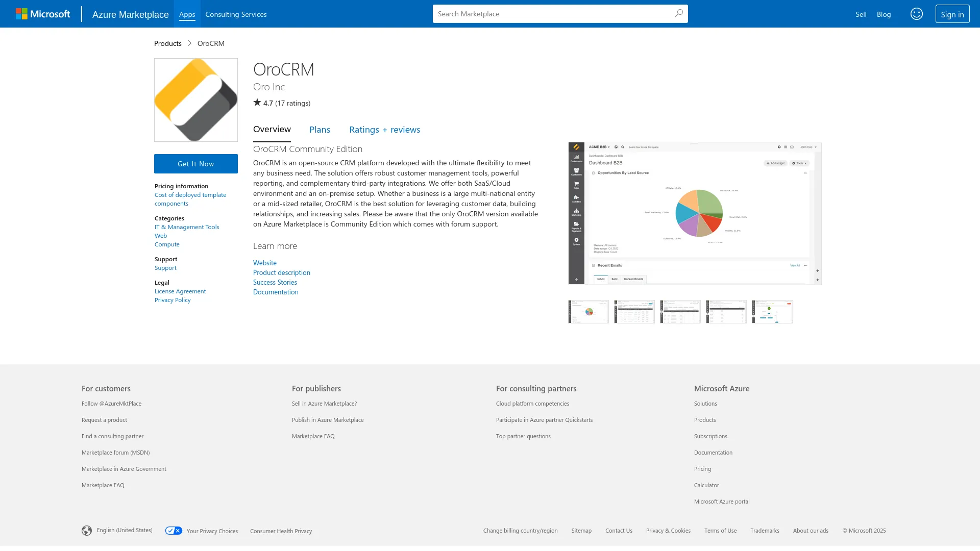Image resolution: width=980 pixels, height=551 pixels.
Task: Open Ratings + reviews tab
Action: pyautogui.click(x=385, y=130)
